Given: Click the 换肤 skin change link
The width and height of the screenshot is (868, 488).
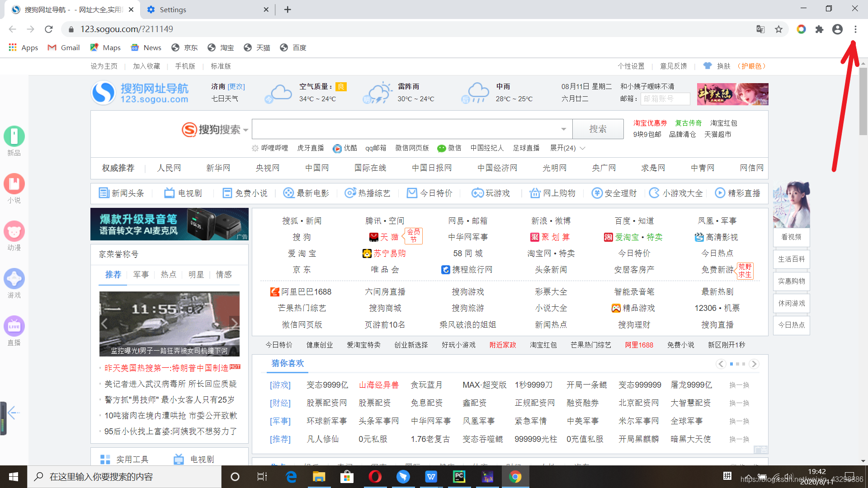Looking at the screenshot, I should pos(723,66).
